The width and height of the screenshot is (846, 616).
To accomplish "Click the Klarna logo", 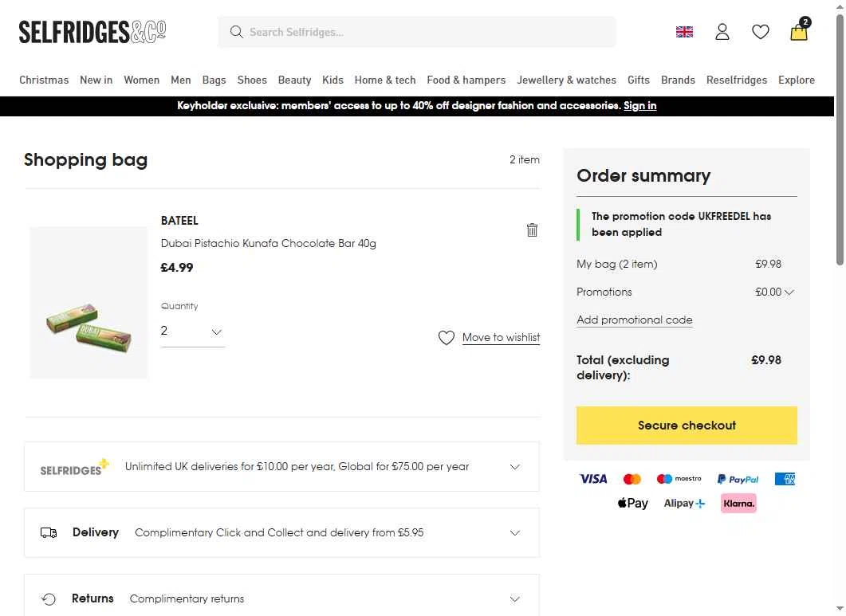I will (738, 504).
